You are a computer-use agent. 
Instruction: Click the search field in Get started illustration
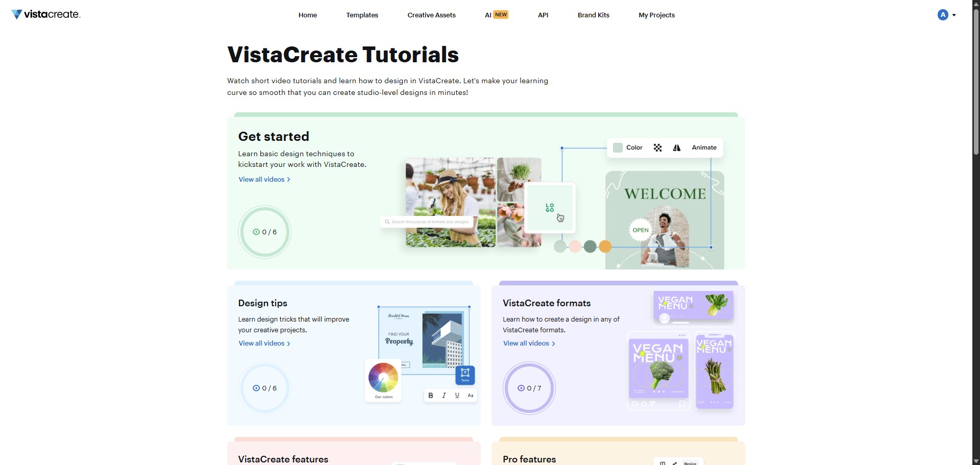click(x=428, y=222)
